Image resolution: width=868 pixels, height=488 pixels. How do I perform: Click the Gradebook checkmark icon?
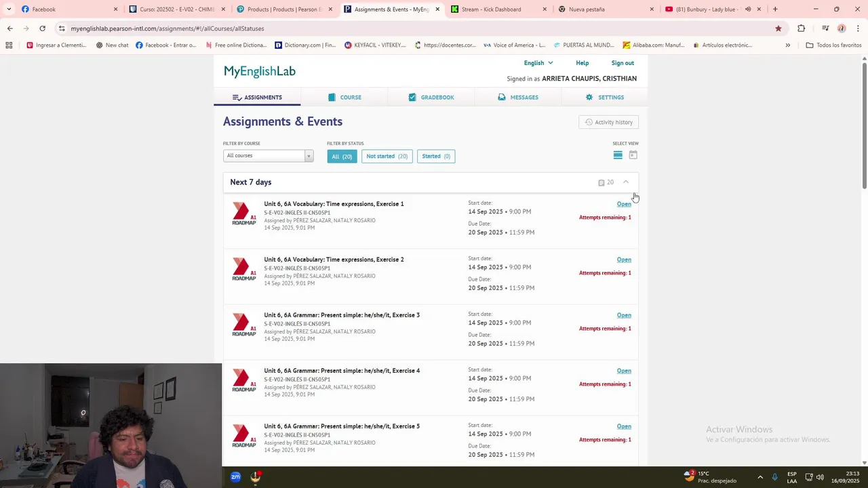(412, 97)
